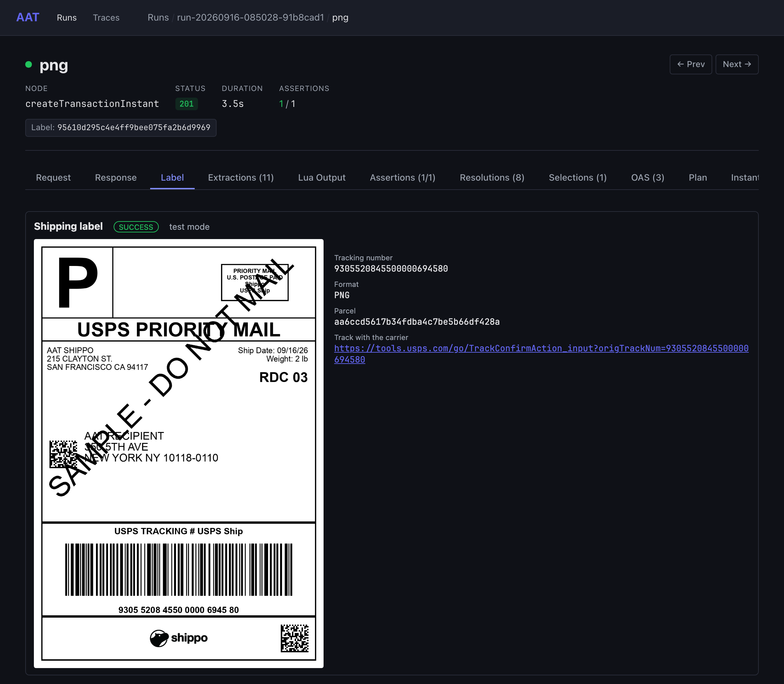Screen dimensions: 784x684
Task: Open the Instant tab at right edge
Action: click(744, 178)
